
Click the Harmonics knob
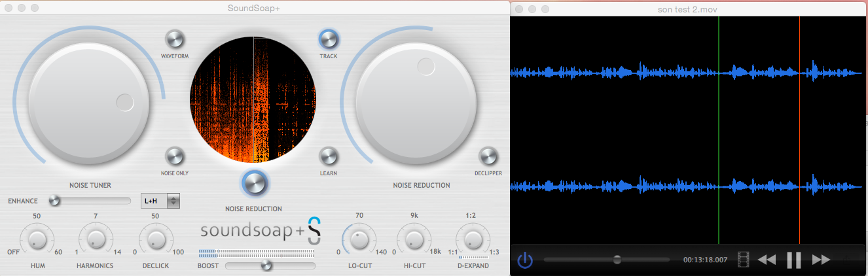click(96, 240)
